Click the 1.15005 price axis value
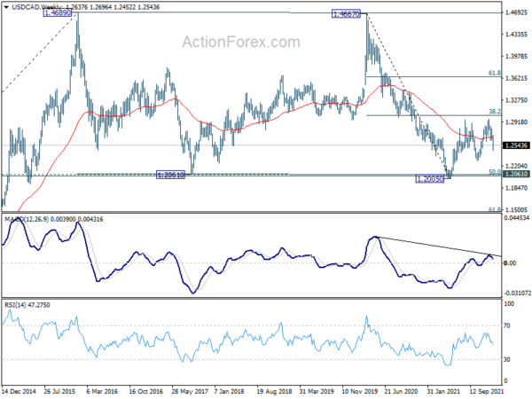The width and height of the screenshot is (532, 399). click(516, 209)
